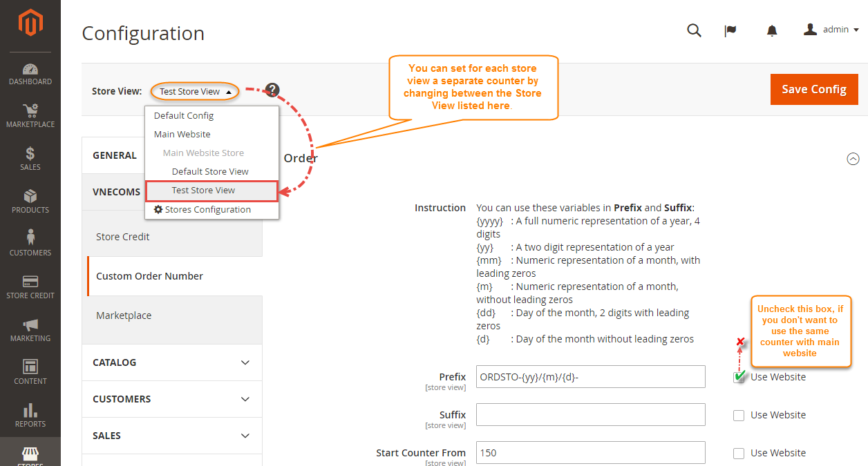
Task: Check Use Website beside Start Counter From
Action: (x=739, y=453)
